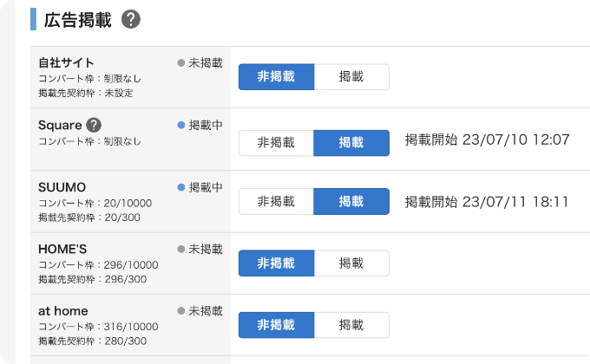Select 非掲載 for at home
Image resolution: width=590 pixels, height=364 pixels.
276,325
